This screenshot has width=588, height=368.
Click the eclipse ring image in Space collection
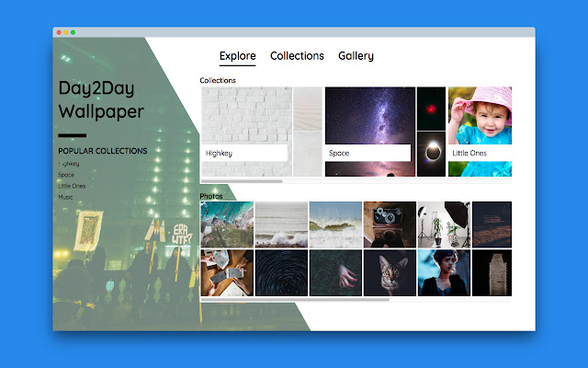point(431,154)
